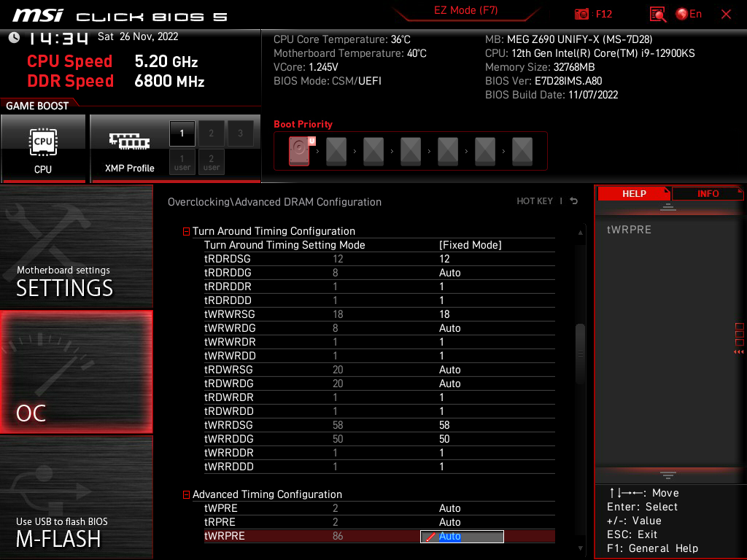Viewport: 747px width, 560px height.
Task: Select the tWRWRDG row
Action: (379, 328)
